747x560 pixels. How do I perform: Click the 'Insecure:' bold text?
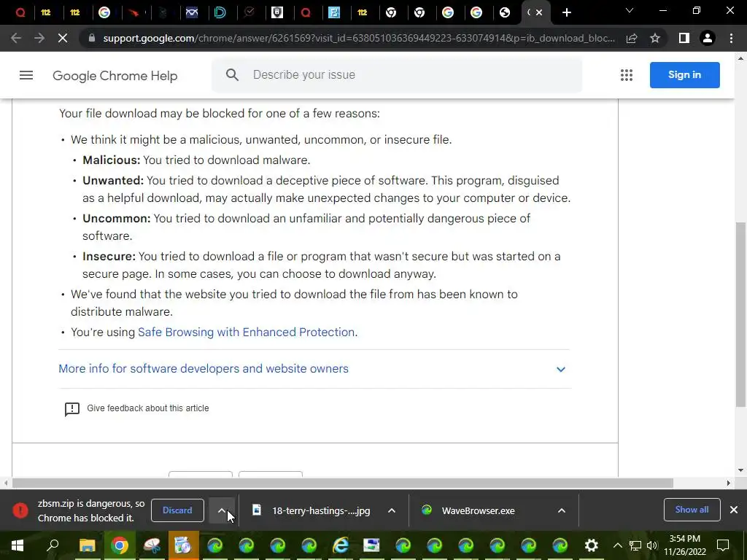click(109, 256)
